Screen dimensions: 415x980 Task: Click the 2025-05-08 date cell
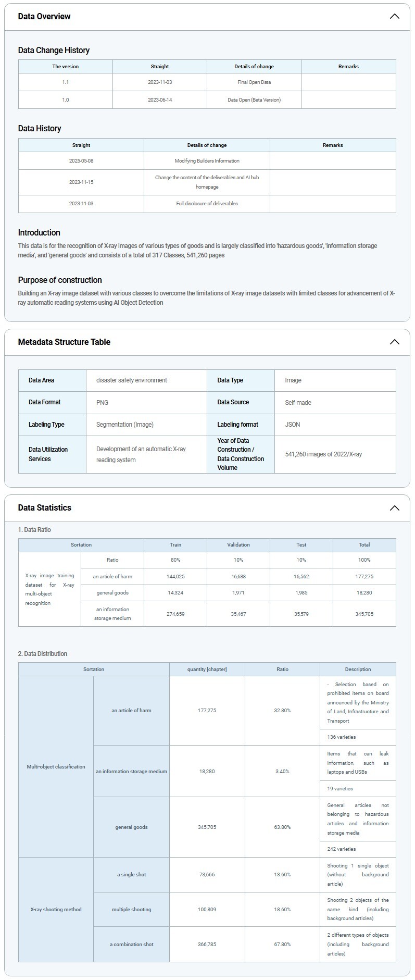[81, 161]
